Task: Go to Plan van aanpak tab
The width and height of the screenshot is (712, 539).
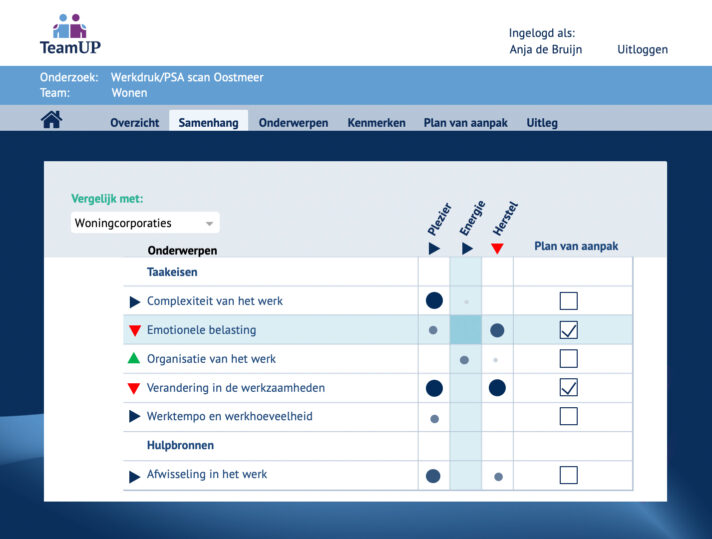Action: coord(465,123)
